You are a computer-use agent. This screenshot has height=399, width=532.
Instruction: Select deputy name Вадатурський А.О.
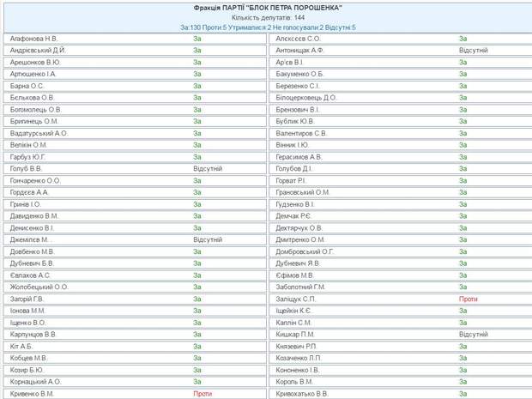point(39,134)
